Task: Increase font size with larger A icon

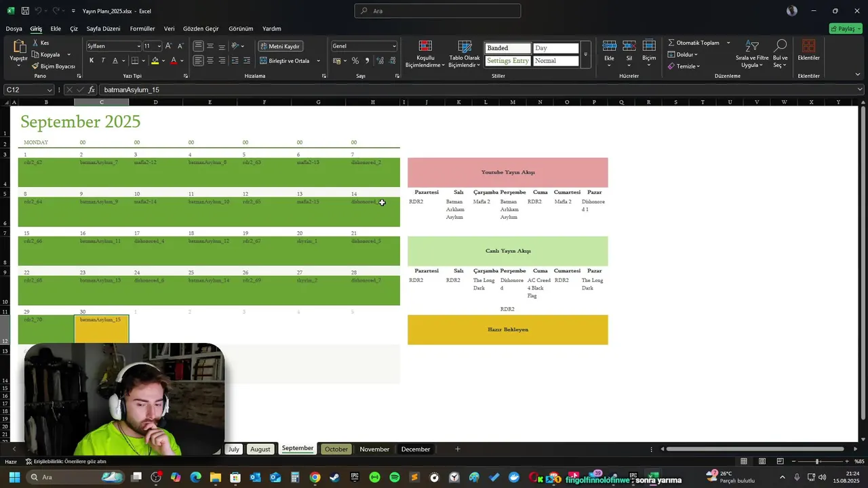Action: [169, 46]
